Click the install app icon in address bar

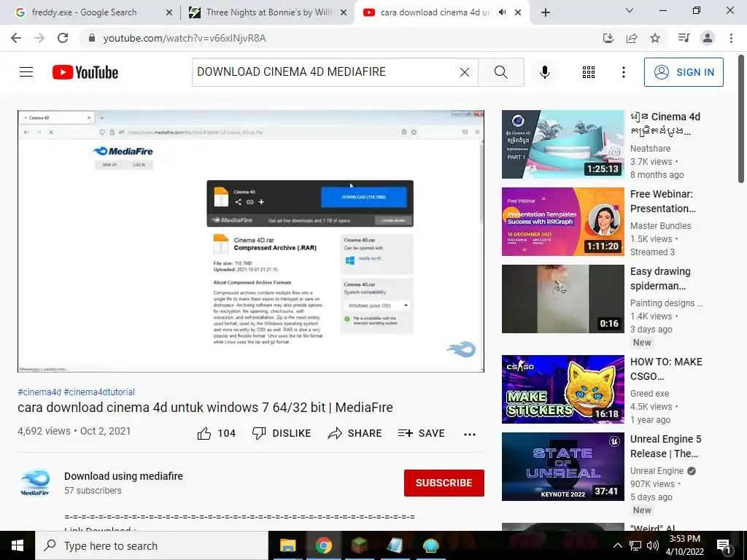[608, 38]
